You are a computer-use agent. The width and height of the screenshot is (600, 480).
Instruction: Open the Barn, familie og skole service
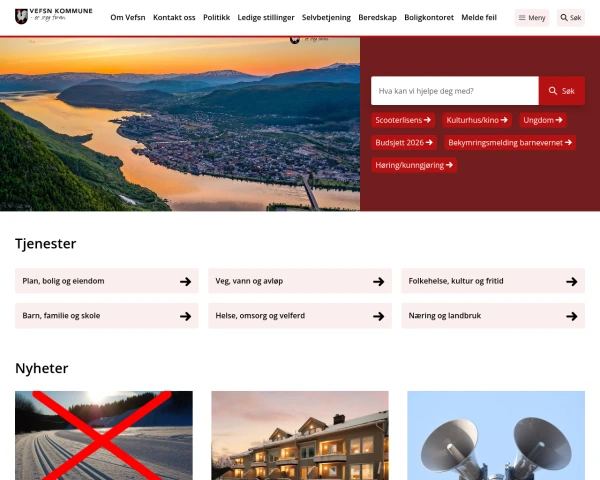[107, 316]
